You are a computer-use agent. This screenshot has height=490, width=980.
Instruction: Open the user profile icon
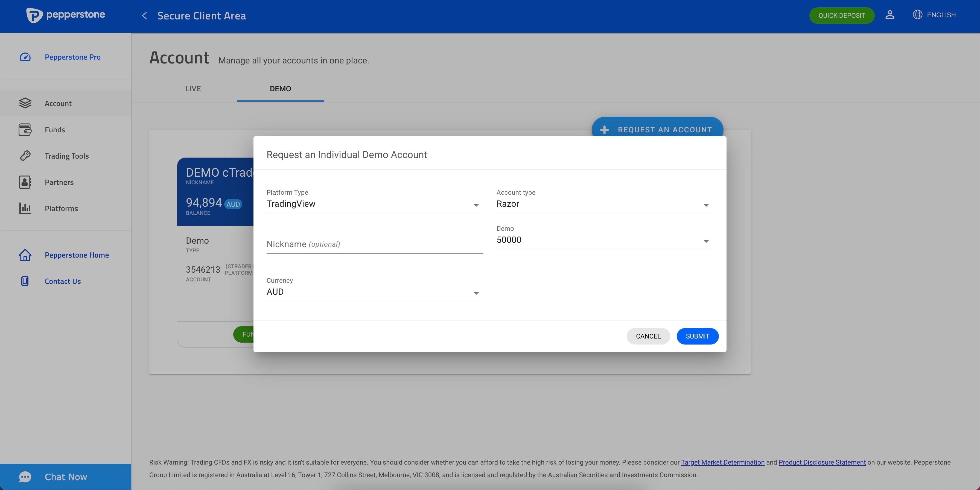click(889, 15)
